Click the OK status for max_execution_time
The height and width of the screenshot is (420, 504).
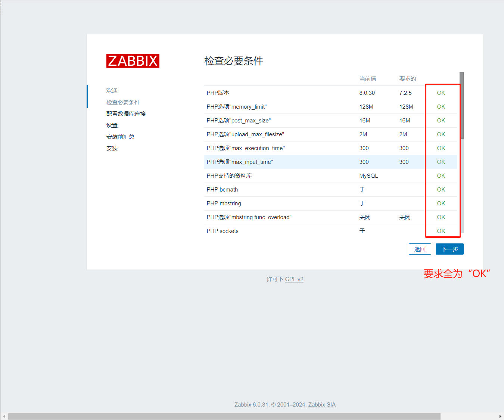click(x=441, y=148)
